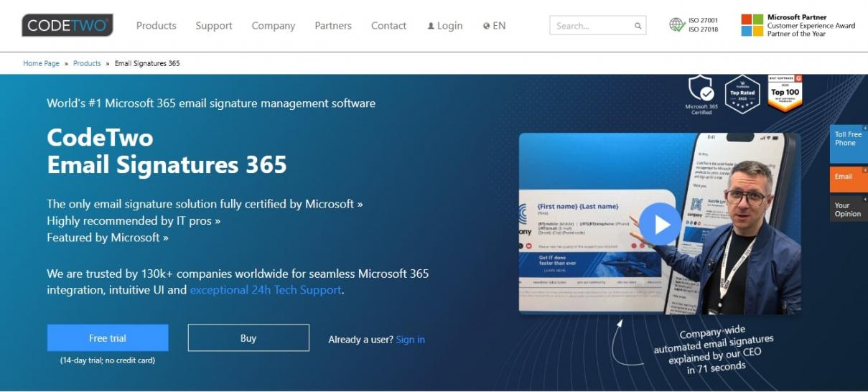The image size is (868, 392).
Task: Click the G2 Top 100 badge
Action: click(x=785, y=93)
